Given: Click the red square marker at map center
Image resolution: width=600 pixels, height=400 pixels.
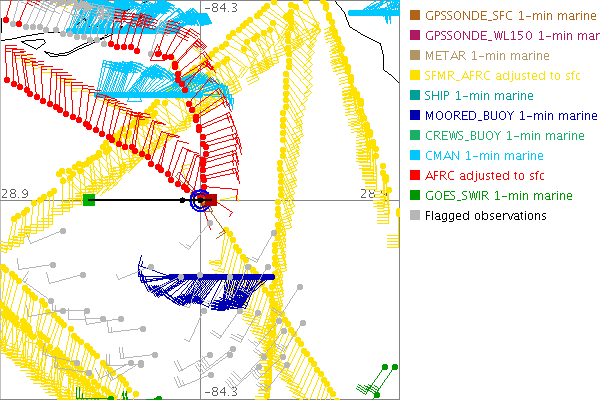Looking at the screenshot, I should pos(211,200).
